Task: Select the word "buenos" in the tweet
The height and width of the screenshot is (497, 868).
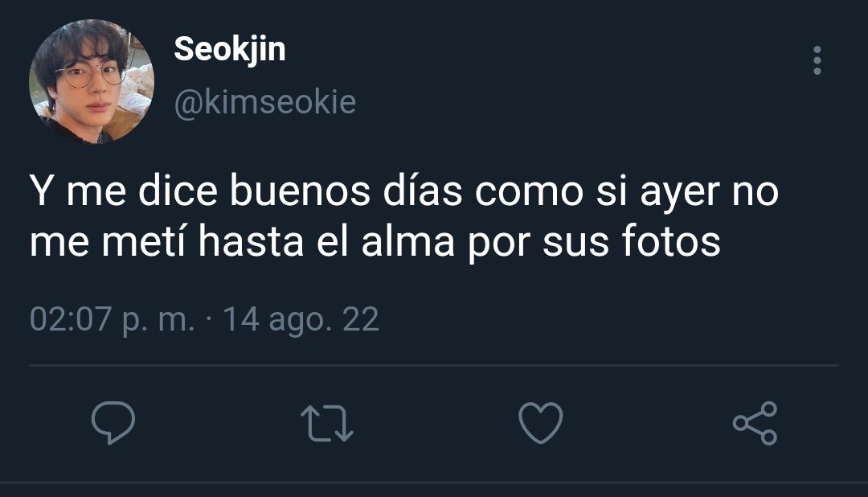Action: click(x=300, y=191)
